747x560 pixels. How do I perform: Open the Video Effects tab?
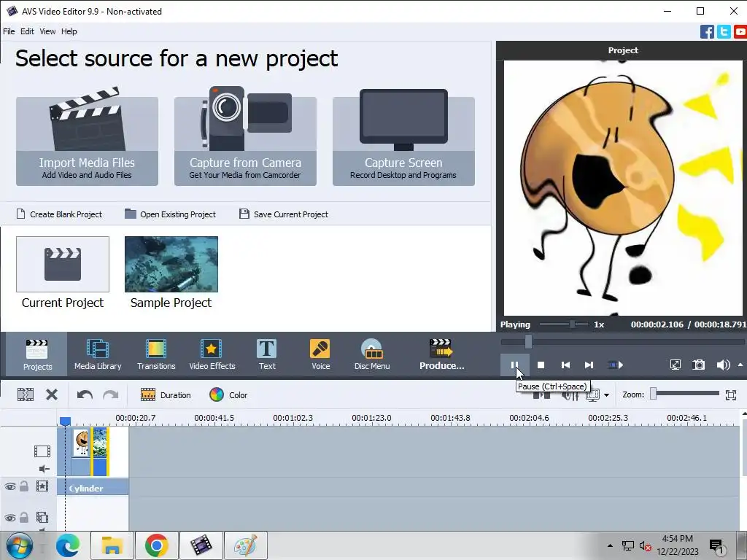pyautogui.click(x=212, y=355)
